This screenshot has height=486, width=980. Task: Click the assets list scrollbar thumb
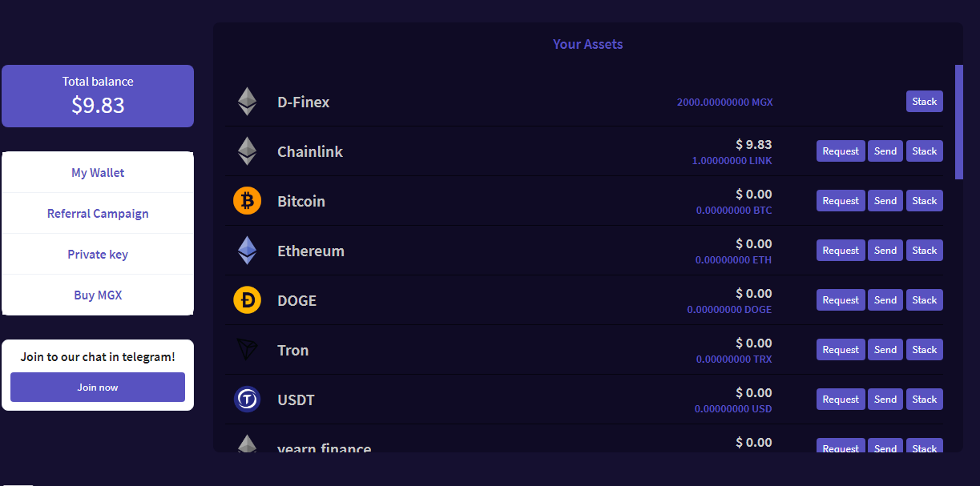[959, 122]
